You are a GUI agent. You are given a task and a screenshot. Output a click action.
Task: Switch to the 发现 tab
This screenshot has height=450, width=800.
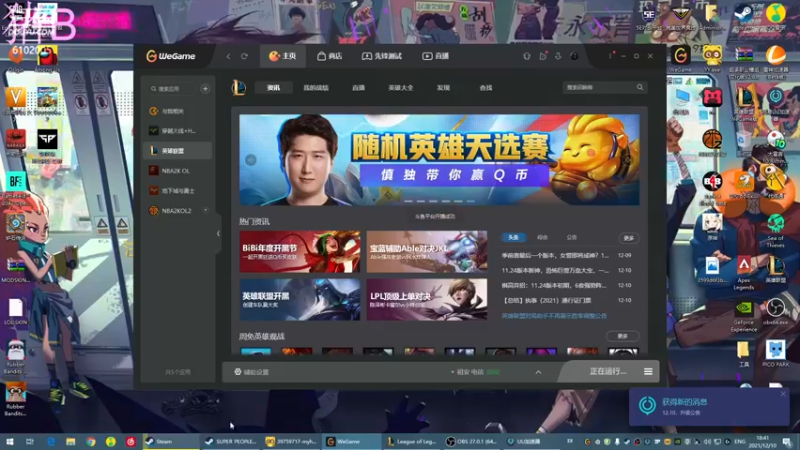[443, 88]
